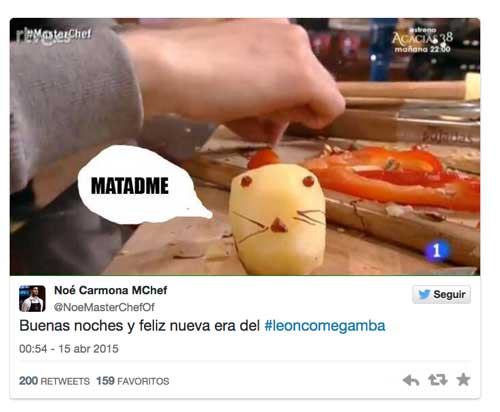View the 159 favoritos list
500x412 pixels.
[x=133, y=381]
